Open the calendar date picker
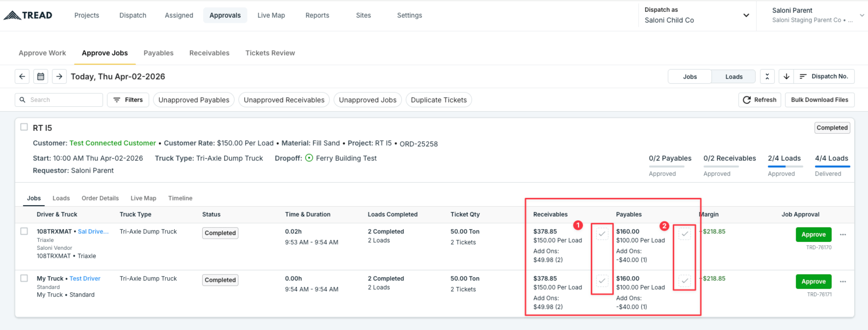 click(x=40, y=76)
